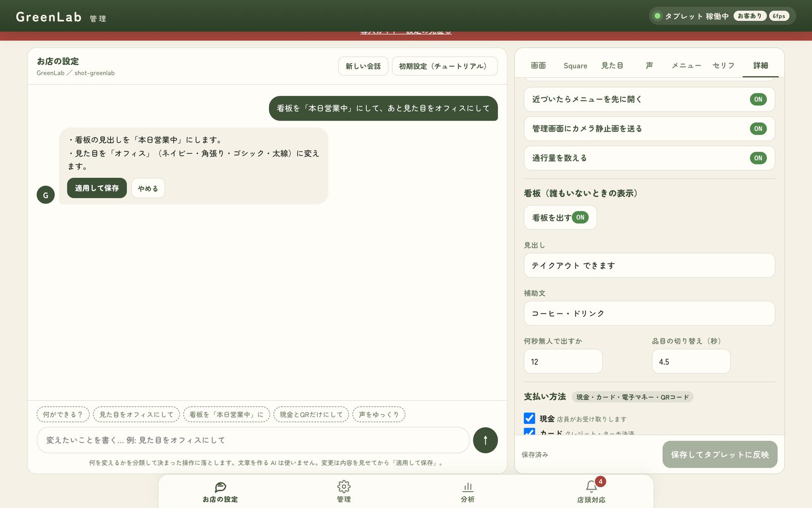This screenshot has height=508, width=812.
Task: Open 初期設定（チュートリアル） button
Action: click(x=445, y=66)
